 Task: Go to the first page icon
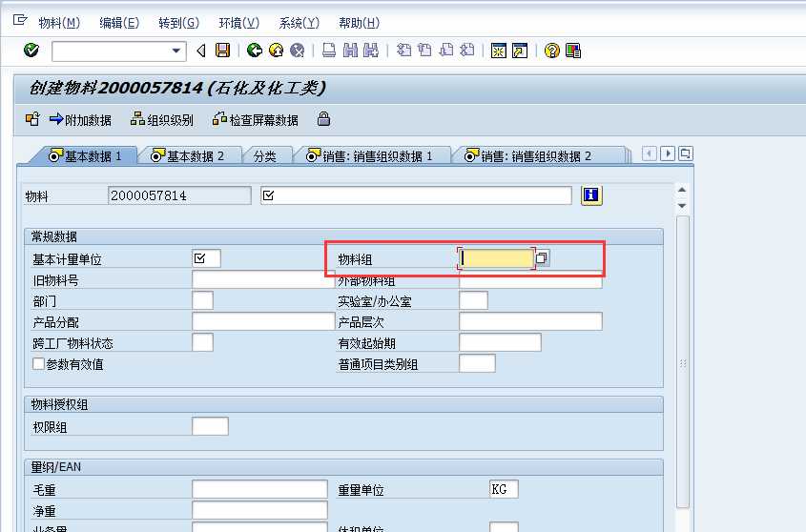[404, 51]
